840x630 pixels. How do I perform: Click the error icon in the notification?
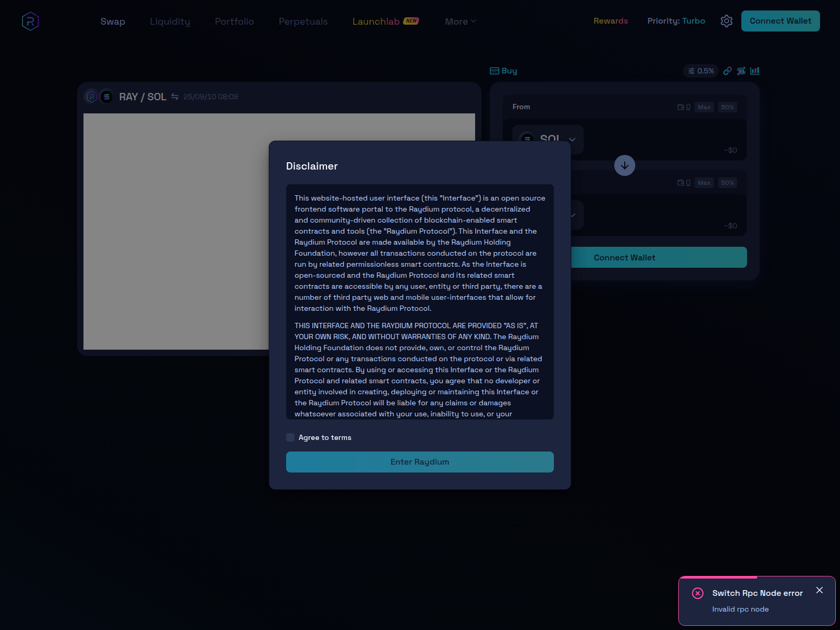(x=698, y=593)
